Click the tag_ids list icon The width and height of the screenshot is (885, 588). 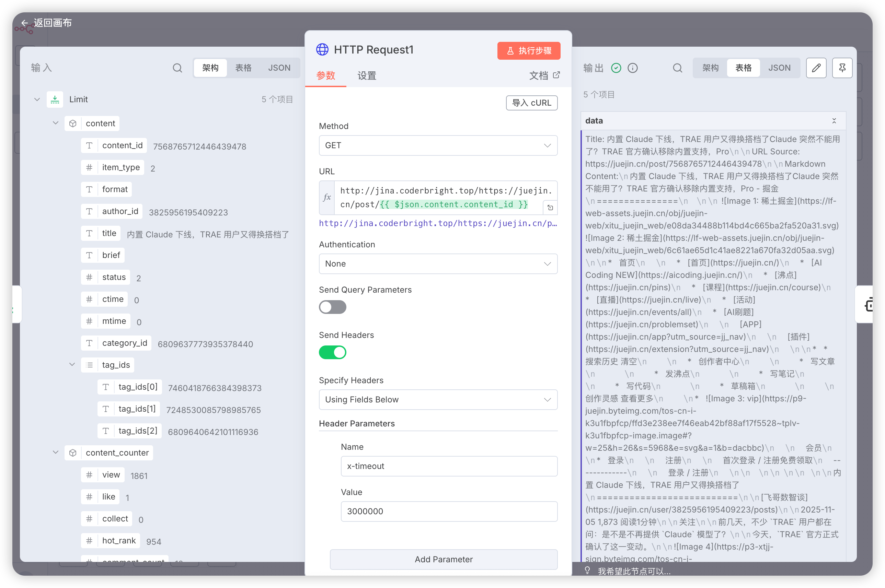[89, 365]
